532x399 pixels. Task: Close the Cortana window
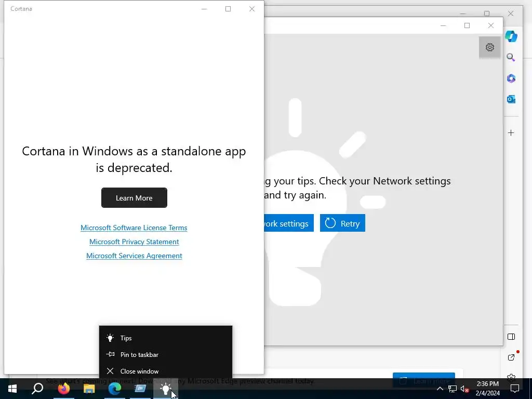(252, 9)
